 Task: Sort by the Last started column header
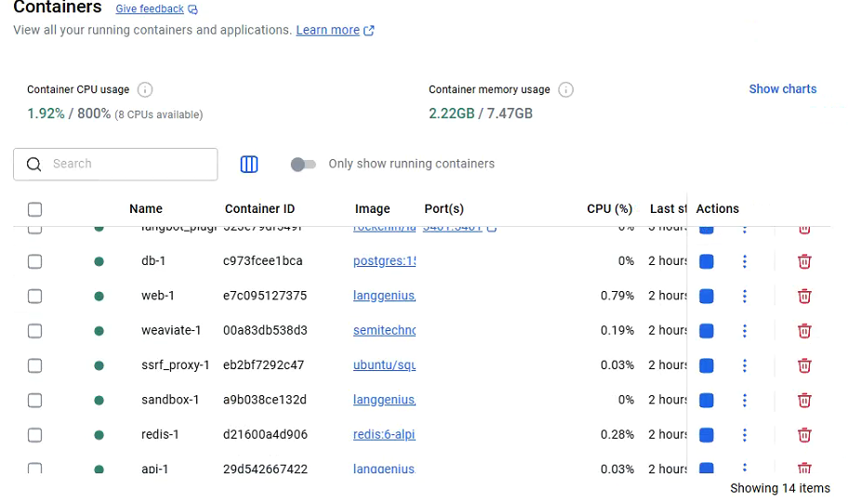pyautogui.click(x=669, y=208)
